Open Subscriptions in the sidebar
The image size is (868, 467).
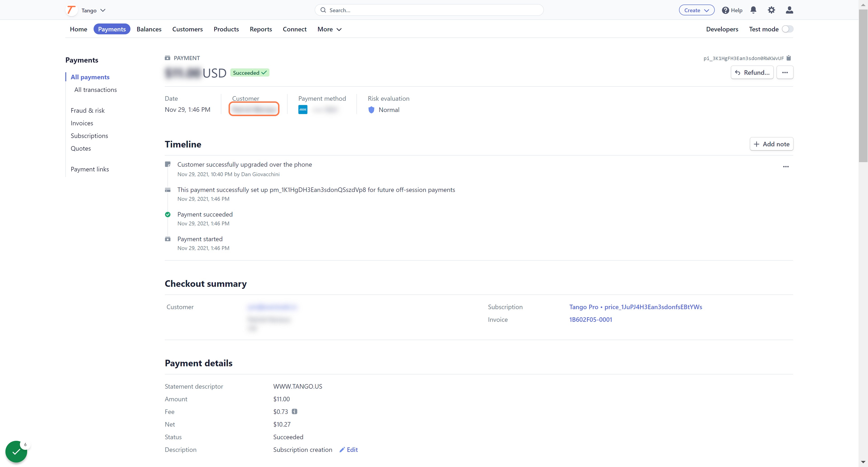[x=89, y=136]
